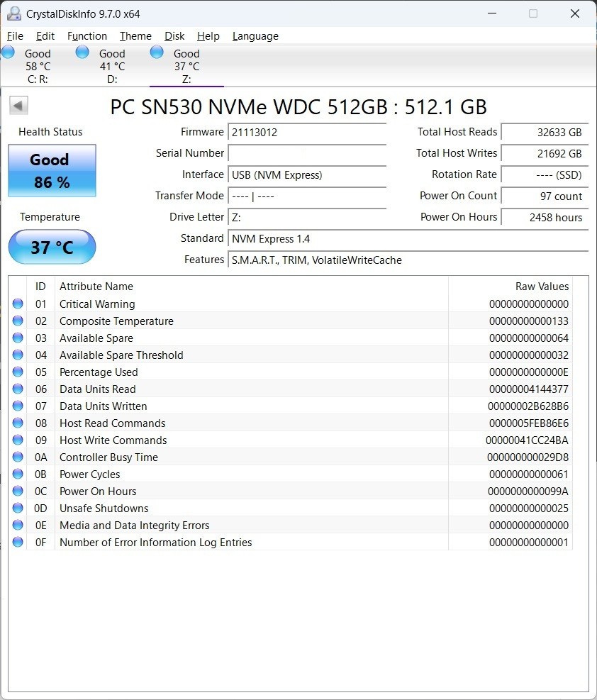Click the blue orb beside Media and Data Integrity Errors

[18, 525]
